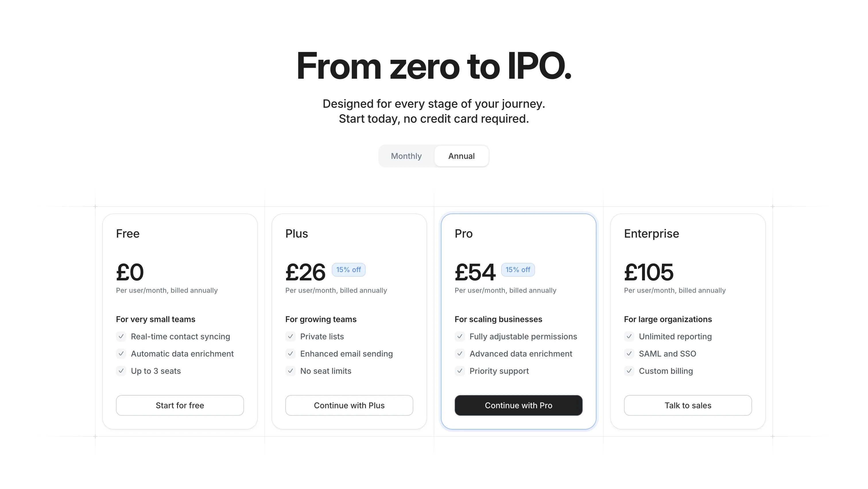Click the Continue with Pro button

(x=518, y=405)
